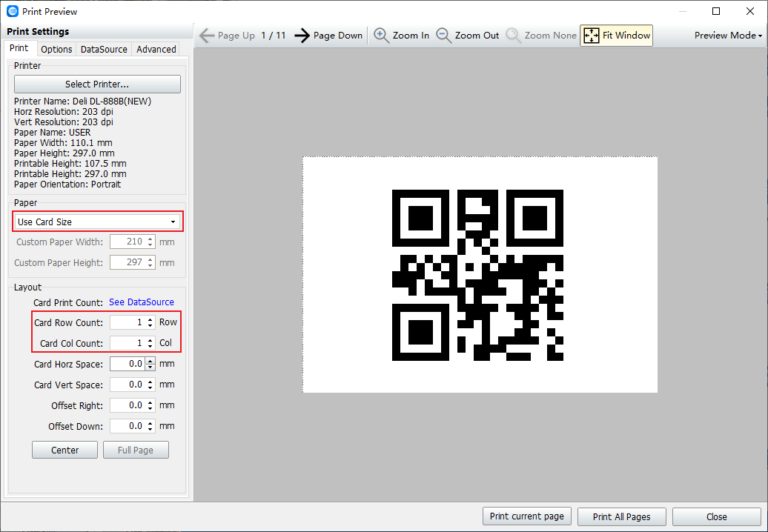Switch to the Options tab
The height and width of the screenshot is (532, 768).
[56, 50]
